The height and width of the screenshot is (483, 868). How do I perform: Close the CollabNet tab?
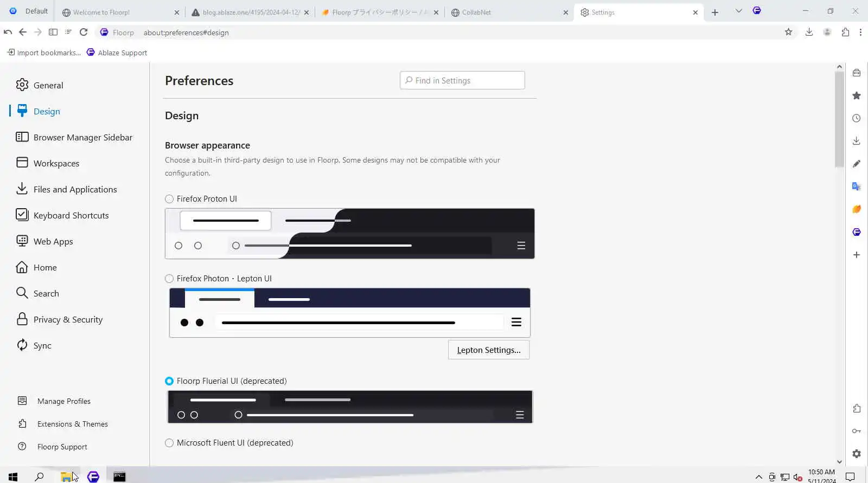566,12
